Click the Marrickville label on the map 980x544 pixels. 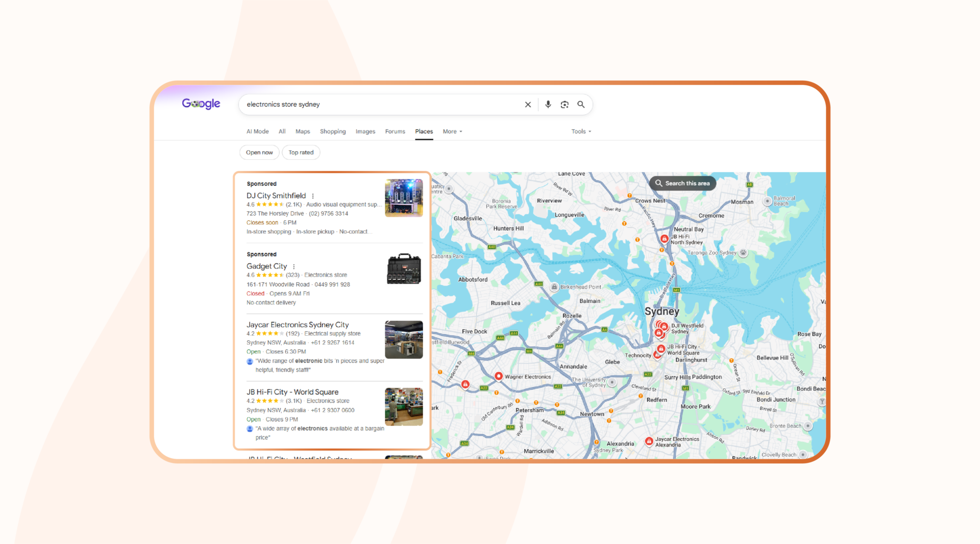point(539,452)
